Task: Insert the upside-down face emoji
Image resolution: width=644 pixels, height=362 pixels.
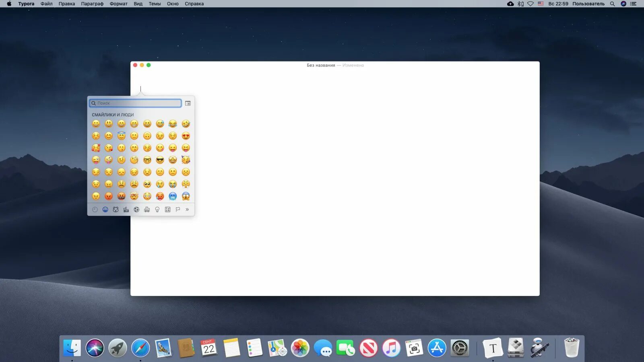Action: pos(147,136)
